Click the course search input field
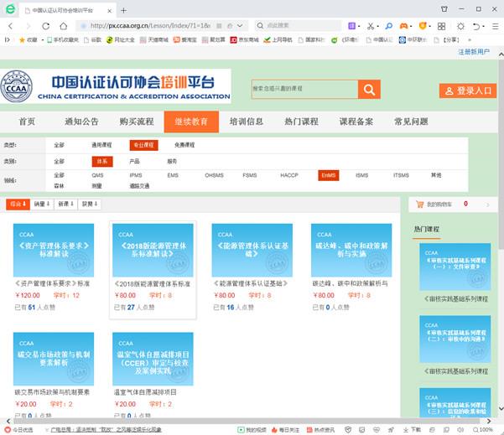The image size is (504, 435). 304,90
